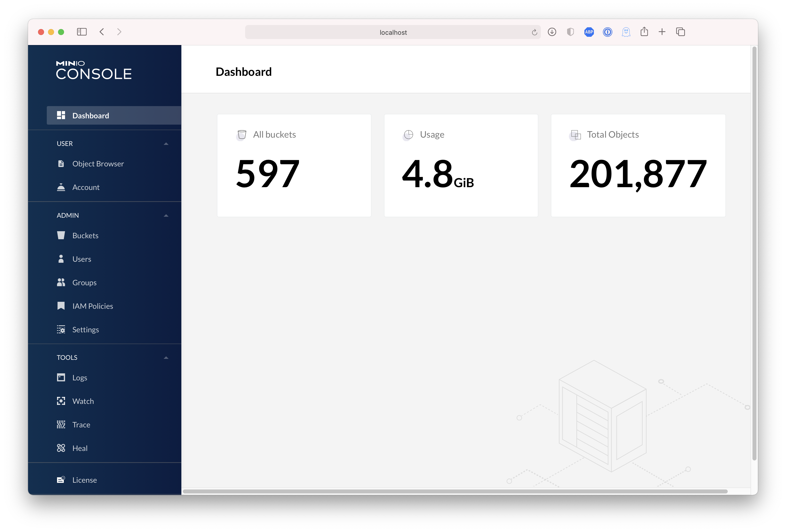The height and width of the screenshot is (532, 786).
Task: Click the localhost address bar
Action: click(x=393, y=32)
